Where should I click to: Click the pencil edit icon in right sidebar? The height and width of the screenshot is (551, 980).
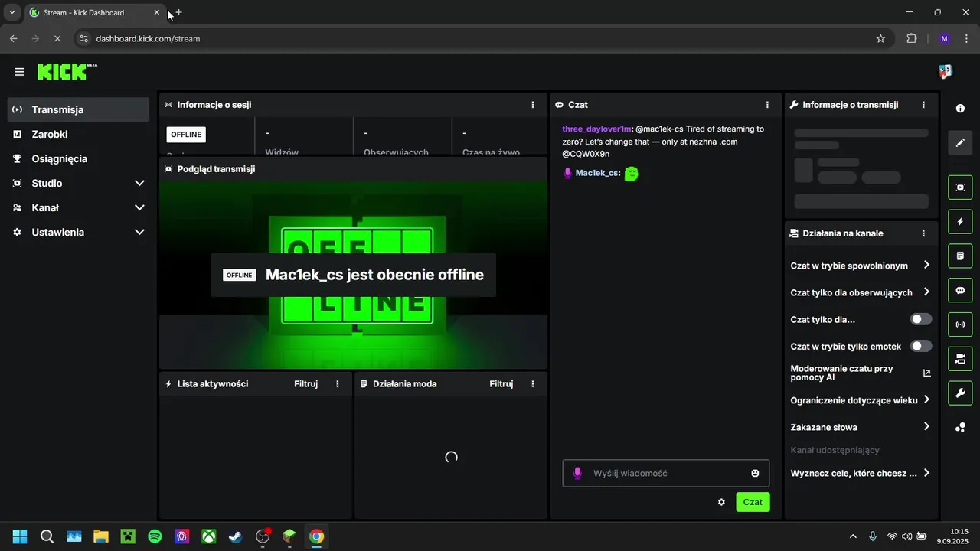click(x=960, y=142)
